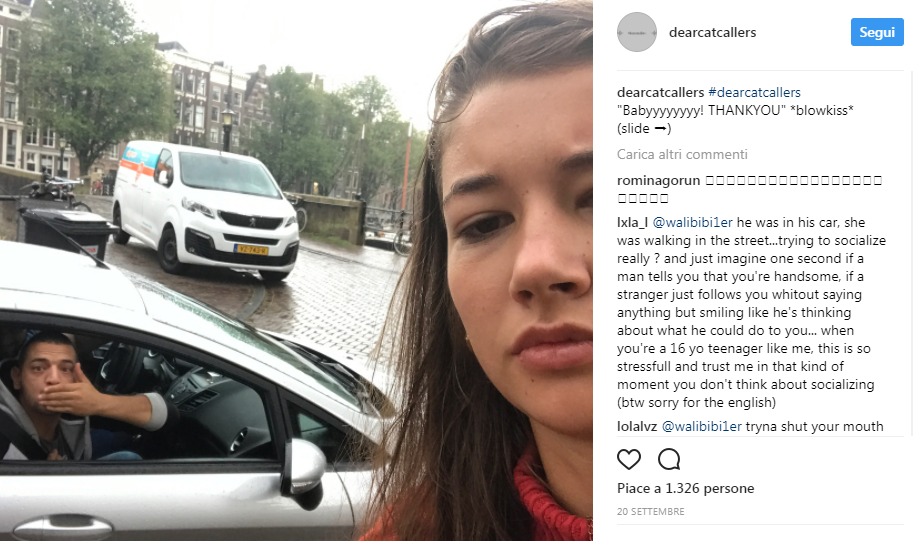
Task: Open the comment speech bubble icon
Action: (x=669, y=459)
